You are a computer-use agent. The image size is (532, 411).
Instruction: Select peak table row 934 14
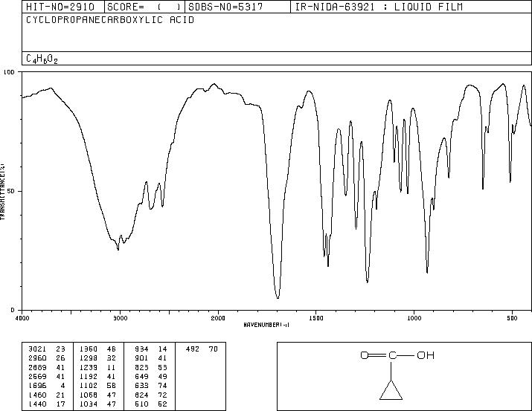[151, 349]
